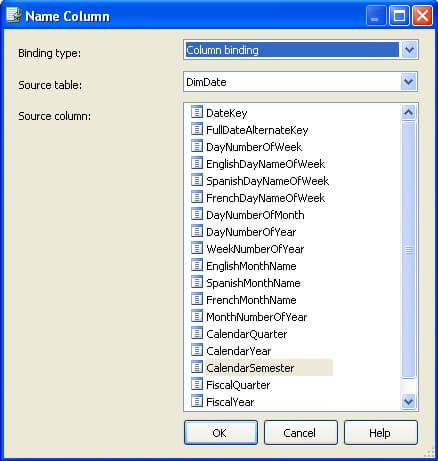This screenshot has height=461, width=438.
Task: Click the column icon beside EnglishDayNameOfWeek
Action: click(x=197, y=163)
